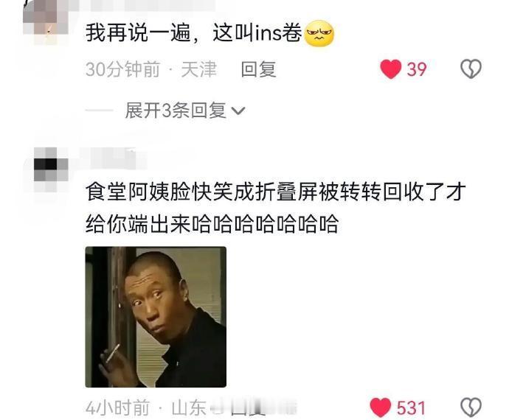Dislike the ins卷 comment with broken heart
This screenshot has height=420, width=509.
pos(471,69)
